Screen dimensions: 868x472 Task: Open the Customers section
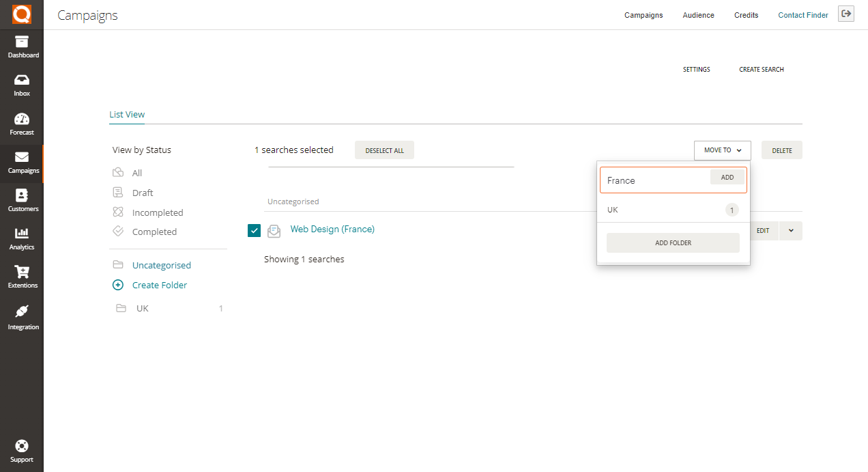(x=22, y=201)
